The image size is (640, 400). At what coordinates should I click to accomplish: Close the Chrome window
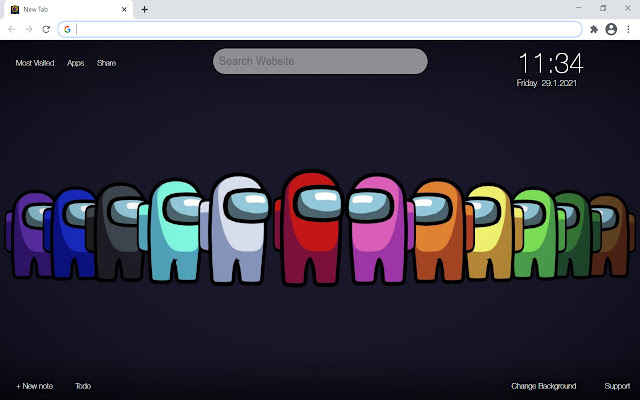[628, 8]
